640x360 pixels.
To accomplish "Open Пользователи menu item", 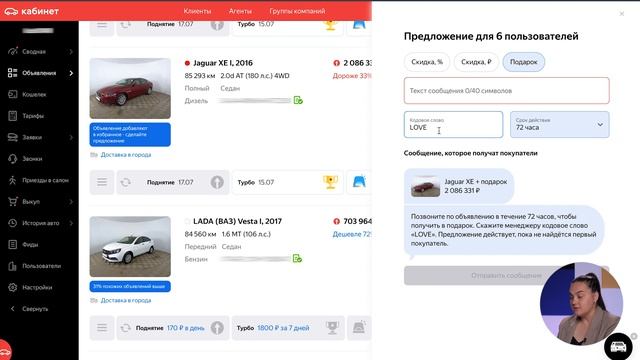I will tap(41, 266).
